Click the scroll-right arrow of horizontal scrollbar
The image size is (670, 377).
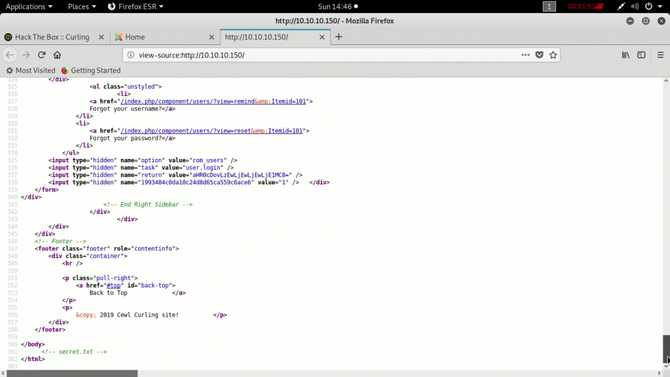(659, 374)
